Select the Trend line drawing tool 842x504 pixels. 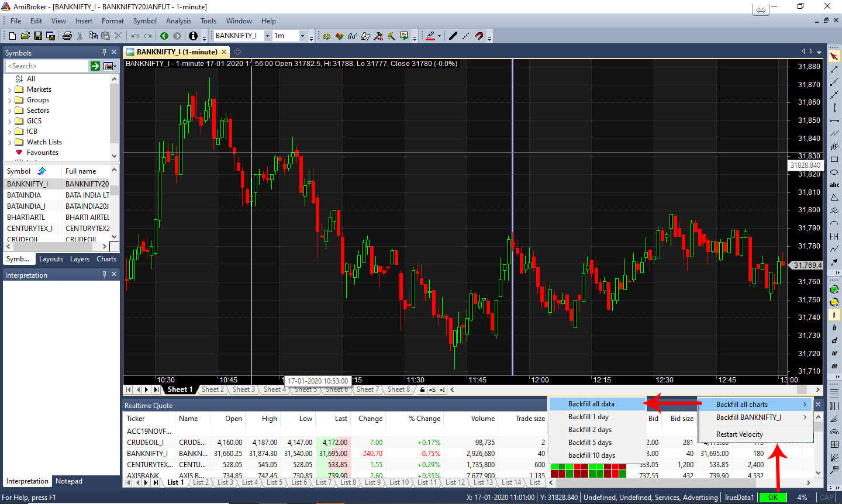click(x=834, y=69)
